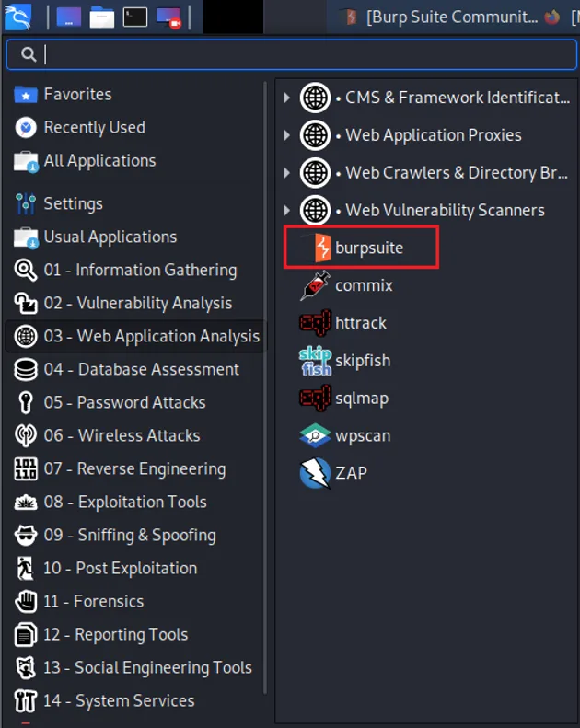Screen dimensions: 580x728
Task: Select 11 - Forensics text
Action: [x=93, y=601]
